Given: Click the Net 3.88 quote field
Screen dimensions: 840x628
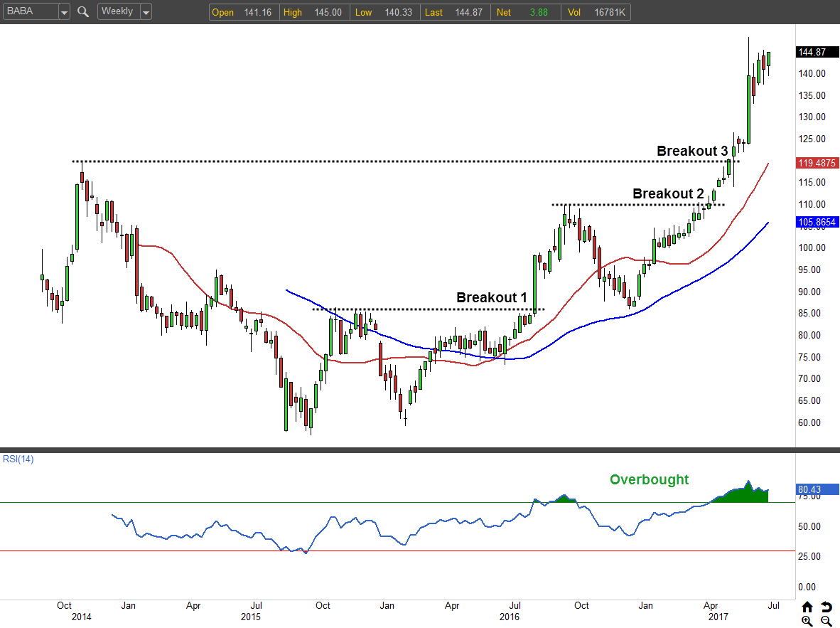Looking at the screenshot, I should pyautogui.click(x=526, y=12).
